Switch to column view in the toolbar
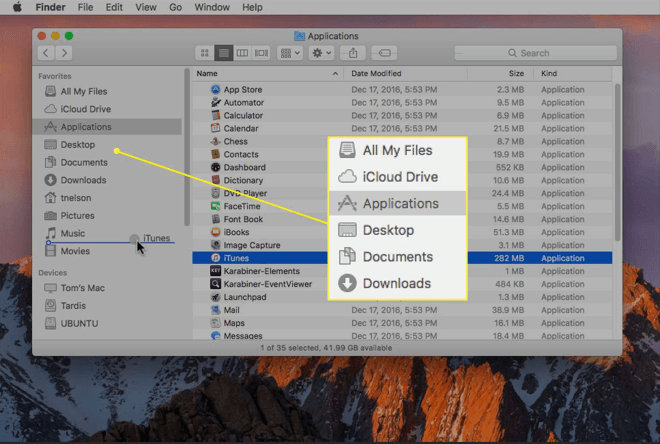The image size is (660, 444). (243, 52)
